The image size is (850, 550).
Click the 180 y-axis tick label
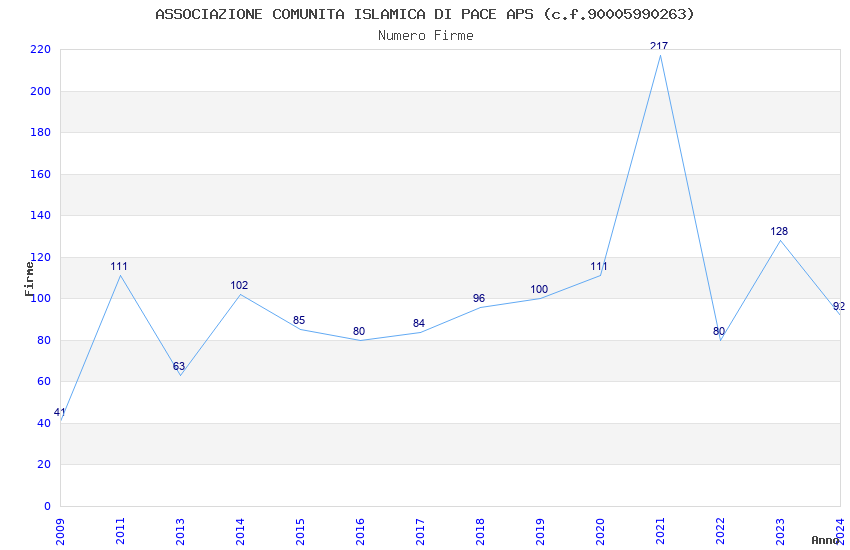coord(40,132)
